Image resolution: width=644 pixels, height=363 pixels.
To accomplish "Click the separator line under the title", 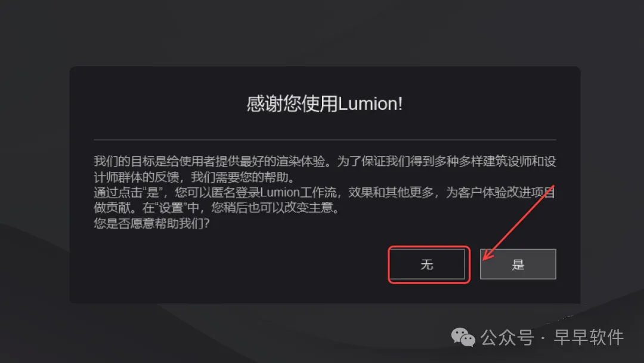I will 325,140.
